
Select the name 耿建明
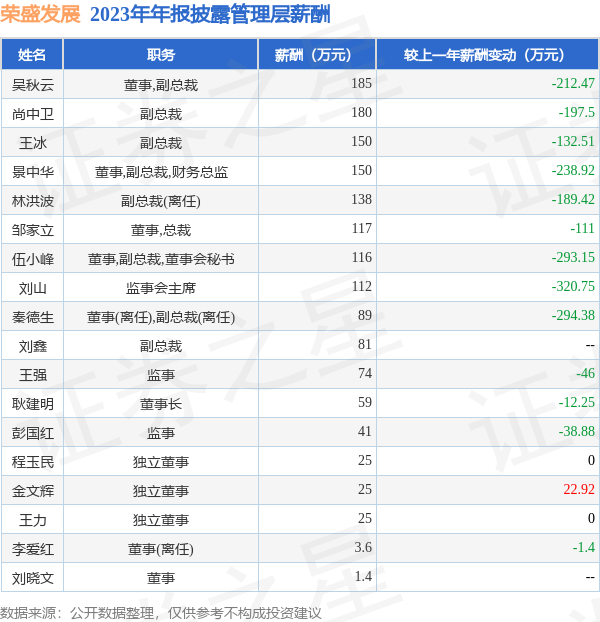33,404
